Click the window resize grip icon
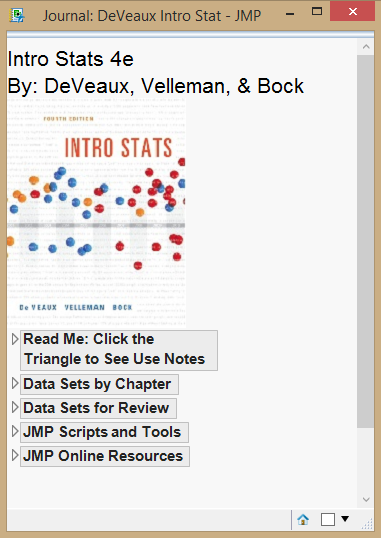The image size is (381, 538). tap(368, 524)
